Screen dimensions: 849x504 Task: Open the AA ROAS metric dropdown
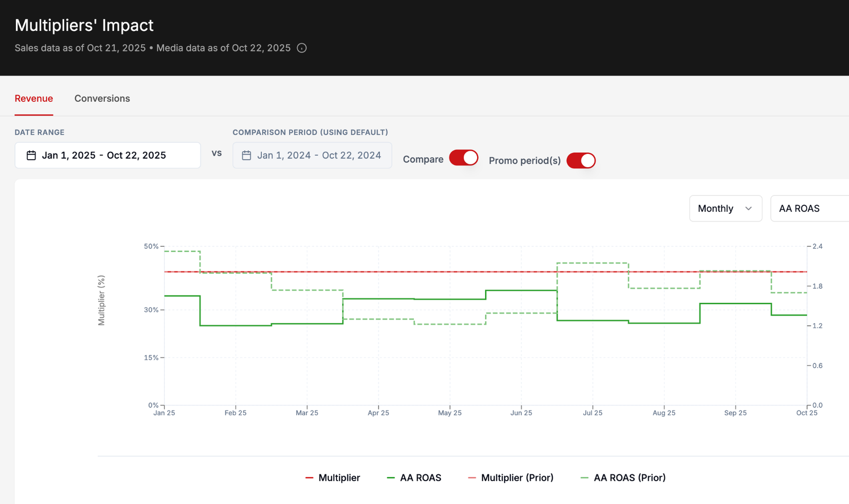pyautogui.click(x=810, y=208)
